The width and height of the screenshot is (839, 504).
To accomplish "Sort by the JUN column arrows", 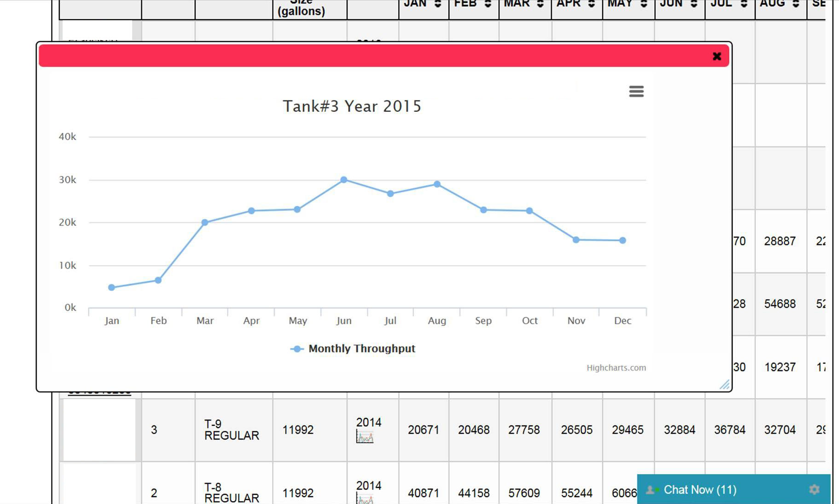I will [693, 4].
